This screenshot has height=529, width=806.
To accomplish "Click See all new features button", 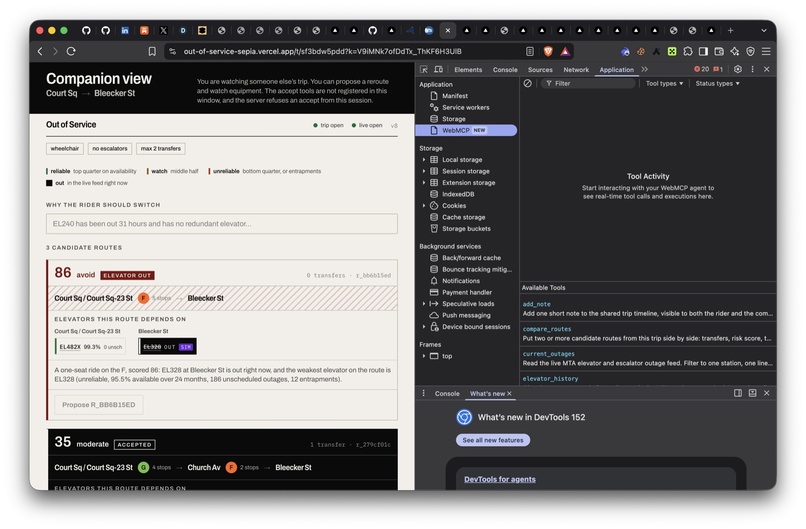I will (492, 440).
